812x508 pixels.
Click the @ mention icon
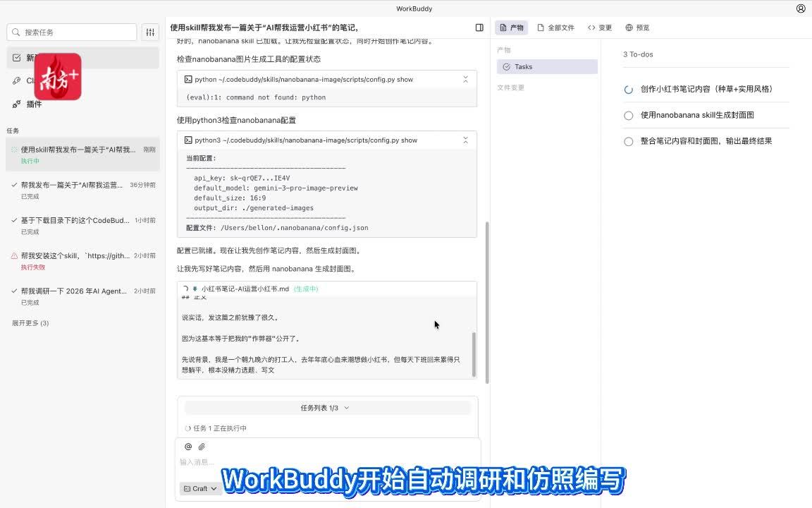188,447
